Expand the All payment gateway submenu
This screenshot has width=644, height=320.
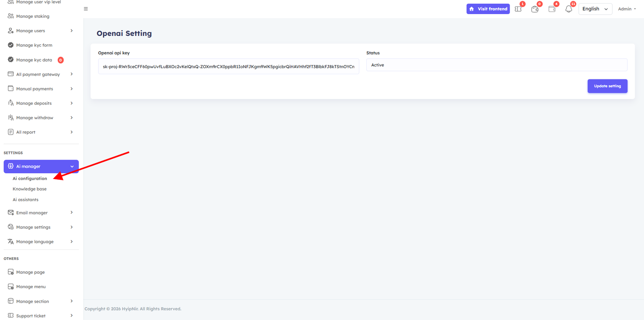72,74
